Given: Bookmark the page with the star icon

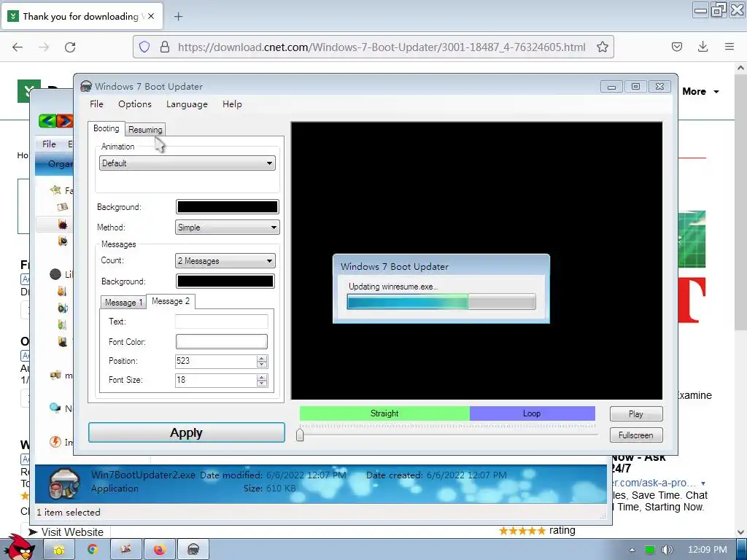Looking at the screenshot, I should 602,47.
